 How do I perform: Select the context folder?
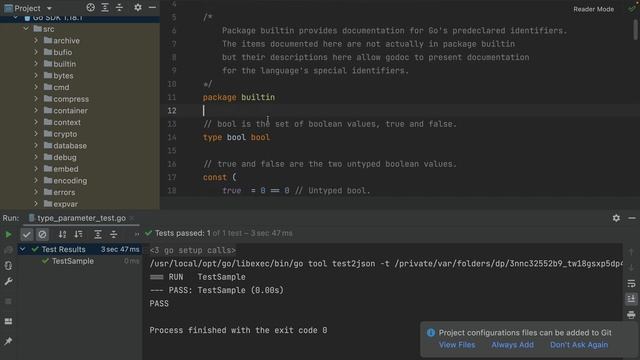(67, 122)
